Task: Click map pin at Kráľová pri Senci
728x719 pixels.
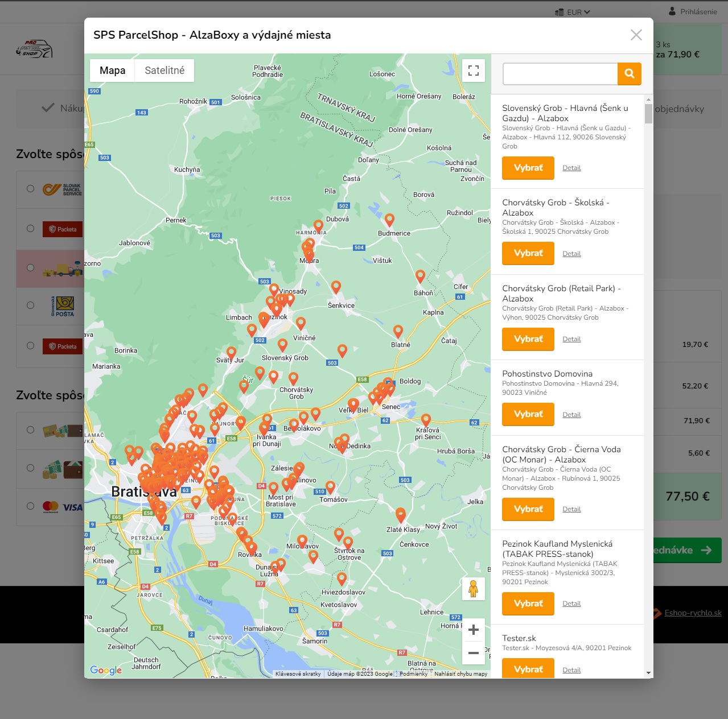Action: tap(426, 420)
